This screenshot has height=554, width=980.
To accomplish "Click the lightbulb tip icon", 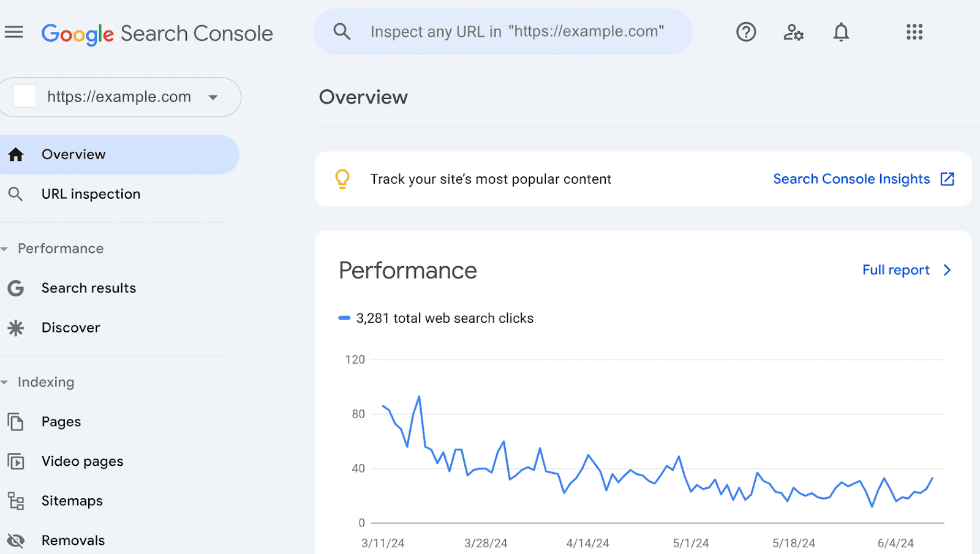I will tap(342, 179).
